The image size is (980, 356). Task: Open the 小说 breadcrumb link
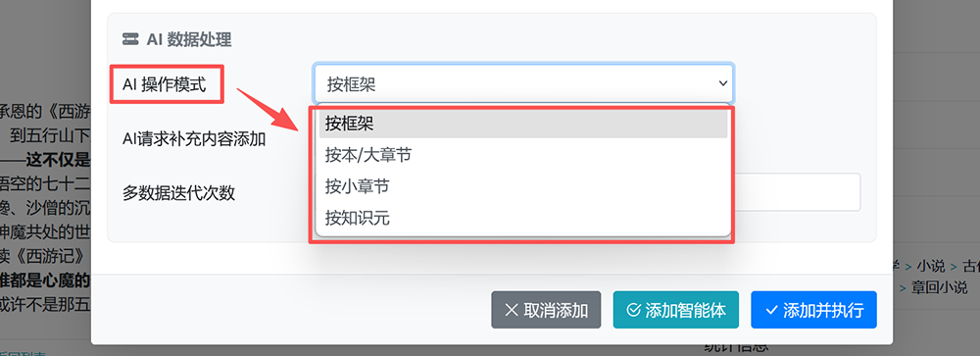[931, 267]
